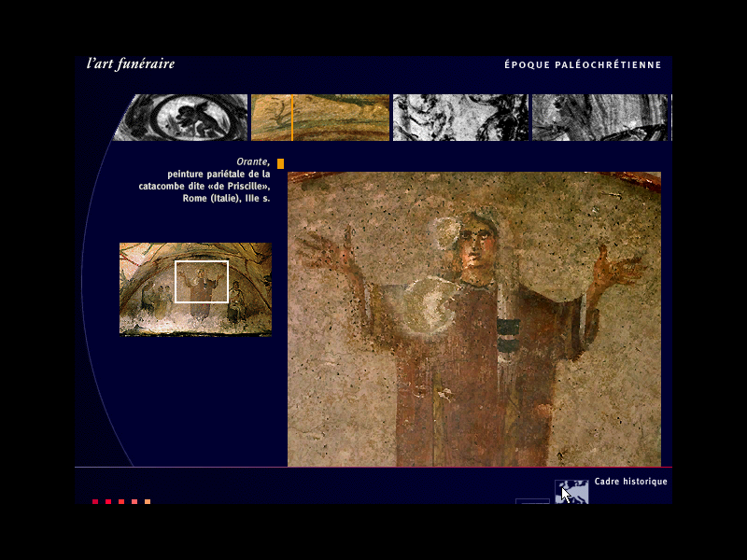The image size is (747, 560).
Task: Click the Cadre historique label
Action: pos(631,482)
